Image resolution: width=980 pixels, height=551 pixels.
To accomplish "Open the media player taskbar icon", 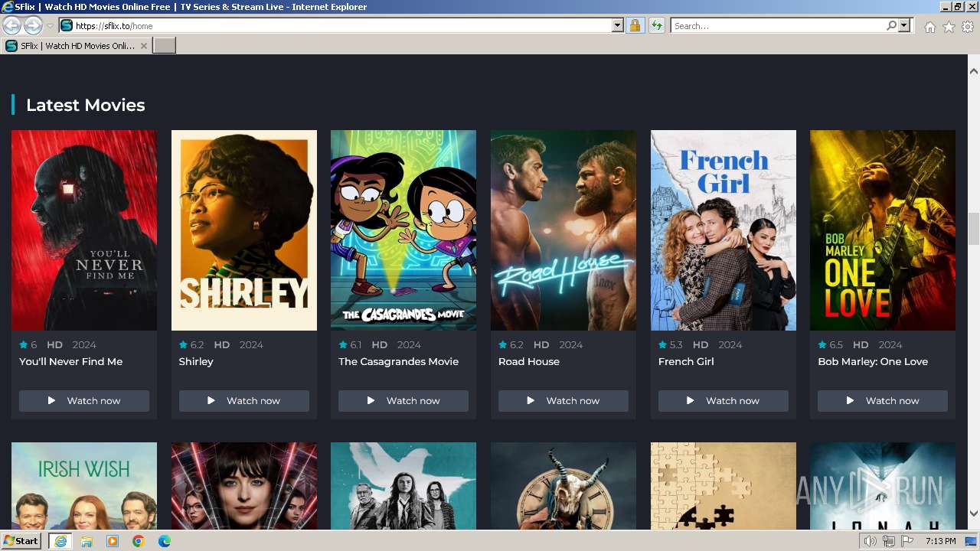I will click(x=113, y=541).
